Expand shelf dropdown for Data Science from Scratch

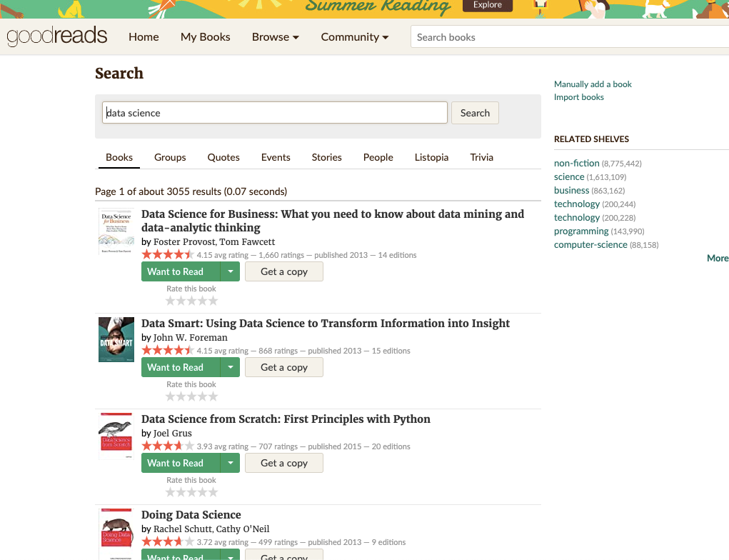click(x=230, y=463)
